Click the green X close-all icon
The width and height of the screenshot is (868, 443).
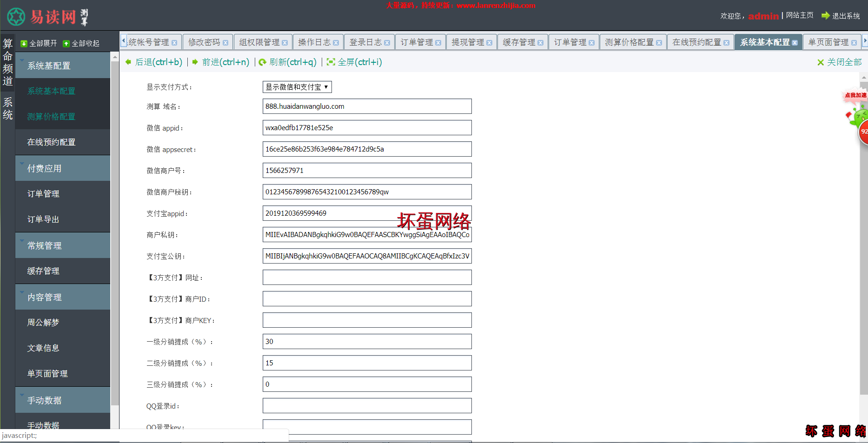821,62
